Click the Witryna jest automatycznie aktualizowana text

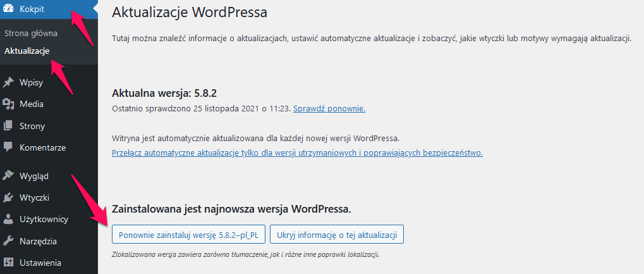(255, 137)
